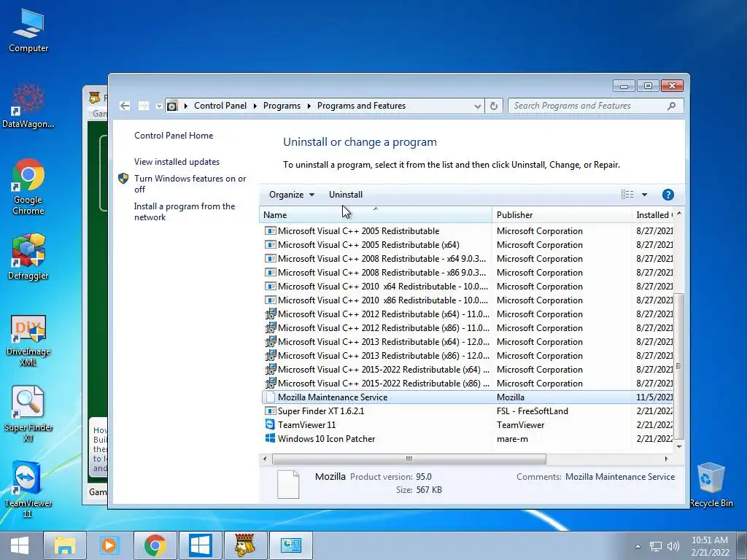Open the help button
Image resolution: width=747 pixels, height=560 pixels.
(x=668, y=194)
